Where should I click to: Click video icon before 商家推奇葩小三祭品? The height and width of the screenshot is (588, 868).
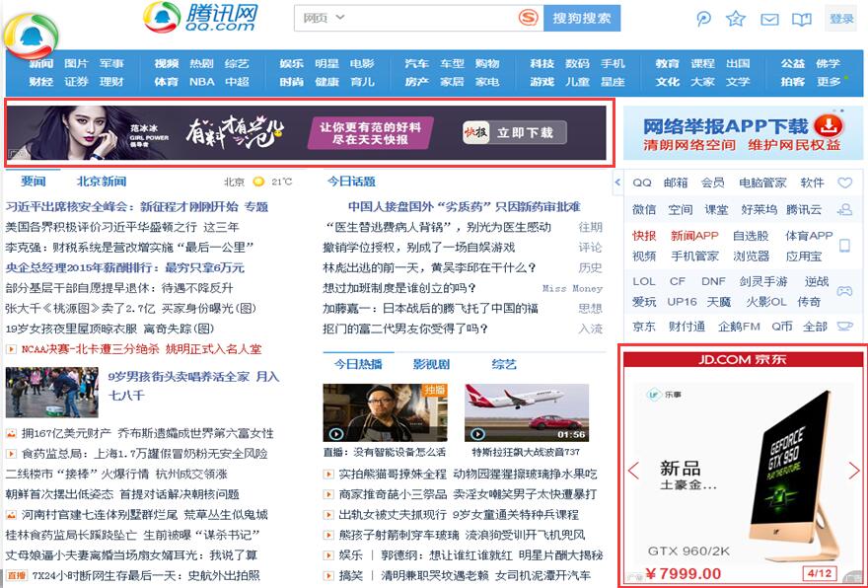pyautogui.click(x=328, y=494)
